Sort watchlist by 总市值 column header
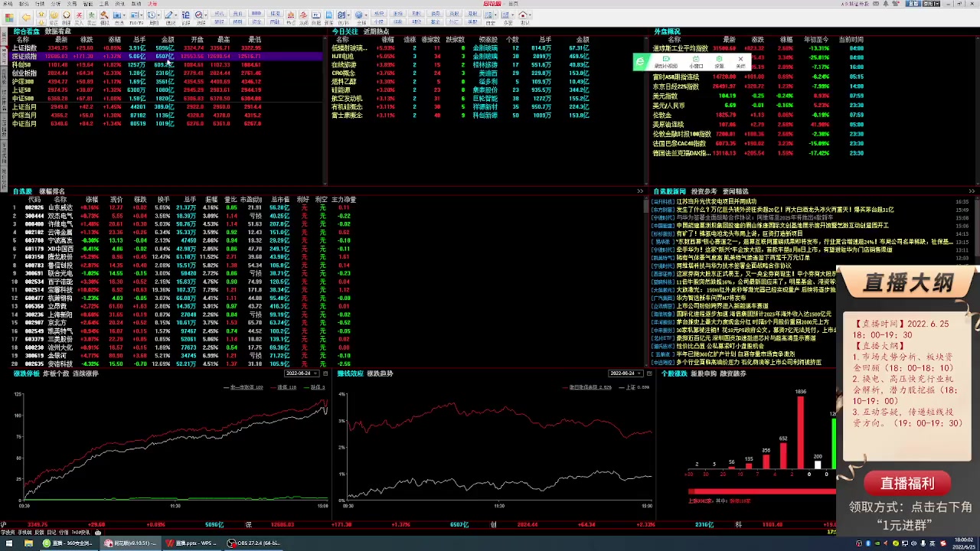Viewport: 980px width, 551px height. click(280, 200)
